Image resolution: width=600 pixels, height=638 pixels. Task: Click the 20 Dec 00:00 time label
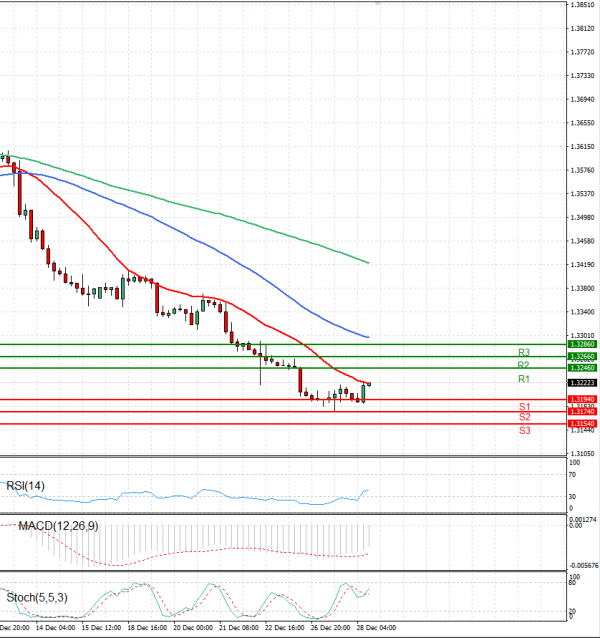pos(193,628)
